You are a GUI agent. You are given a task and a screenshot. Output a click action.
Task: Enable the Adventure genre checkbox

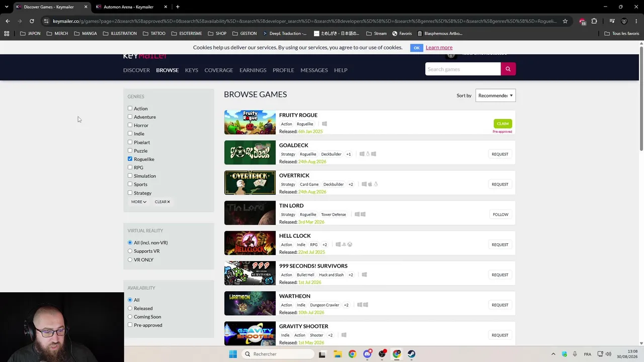coord(130,117)
